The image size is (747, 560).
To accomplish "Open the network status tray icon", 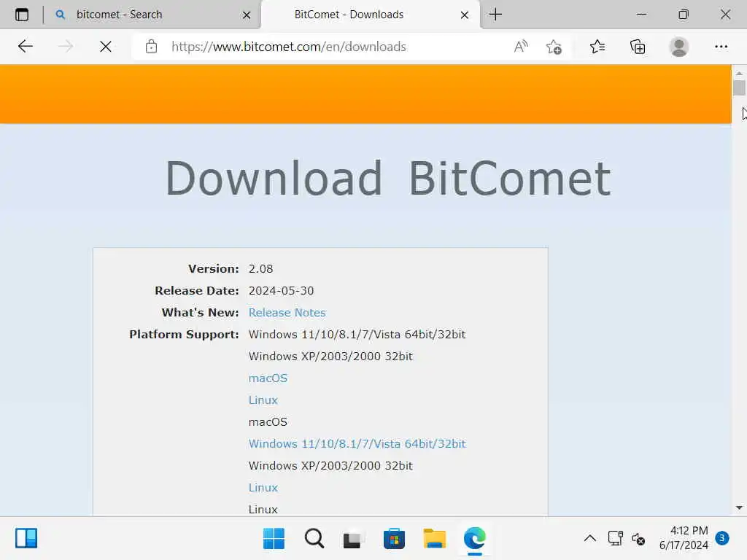I will point(615,539).
